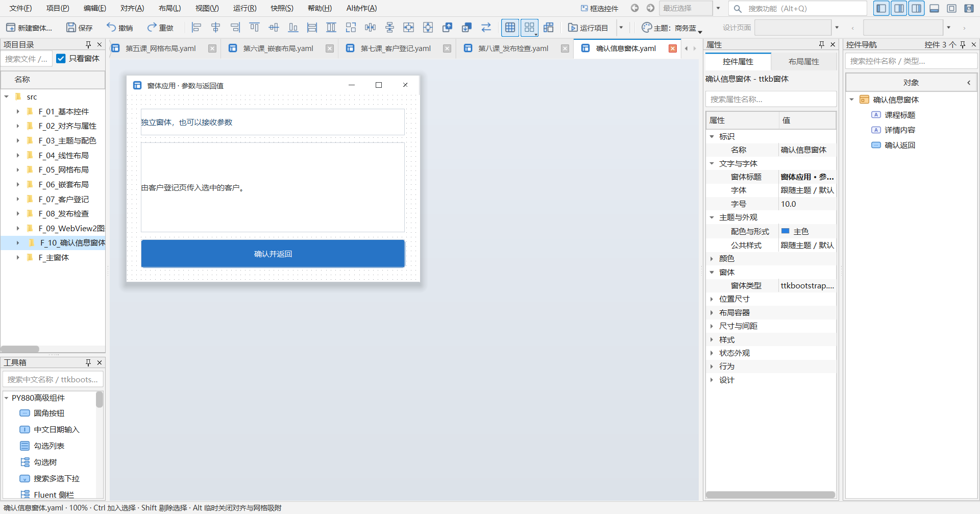Click the Redo (重做) button
This screenshot has height=514, width=980.
pos(160,28)
